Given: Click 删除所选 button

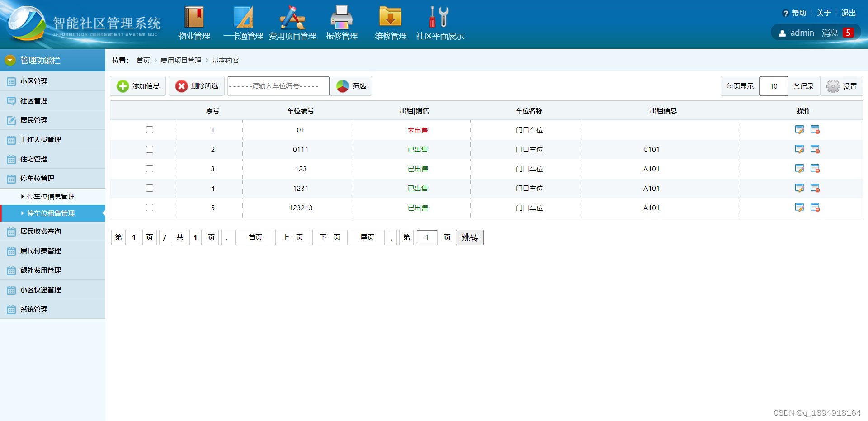Looking at the screenshot, I should coord(197,86).
